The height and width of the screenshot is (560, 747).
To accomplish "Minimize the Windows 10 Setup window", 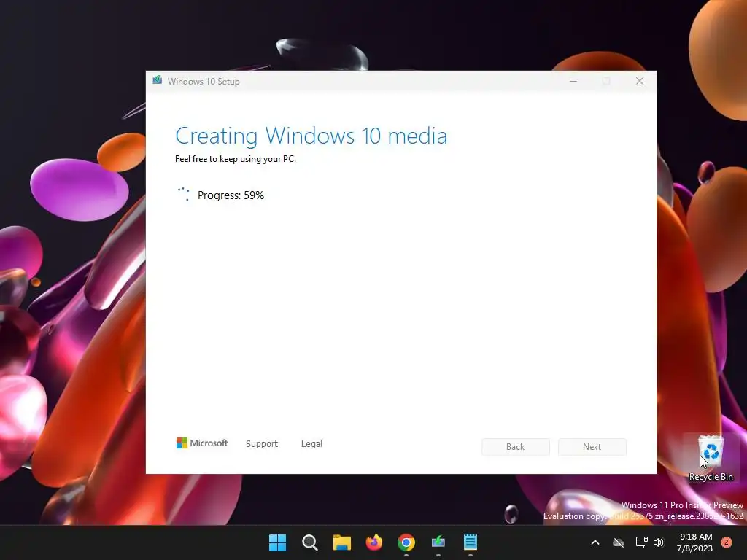I will pos(573,82).
